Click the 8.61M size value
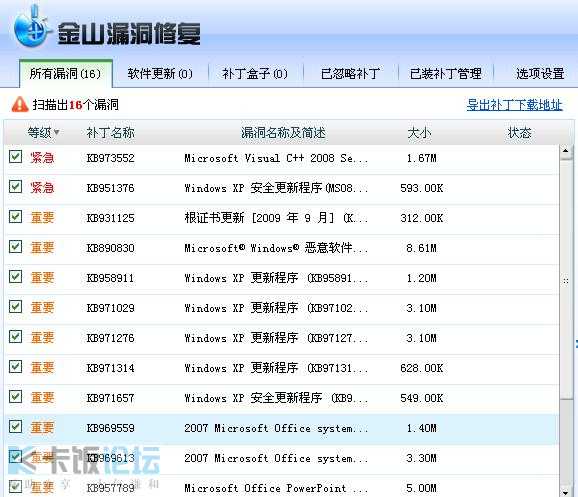Image resolution: width=578 pixels, height=497 pixels. click(x=421, y=248)
